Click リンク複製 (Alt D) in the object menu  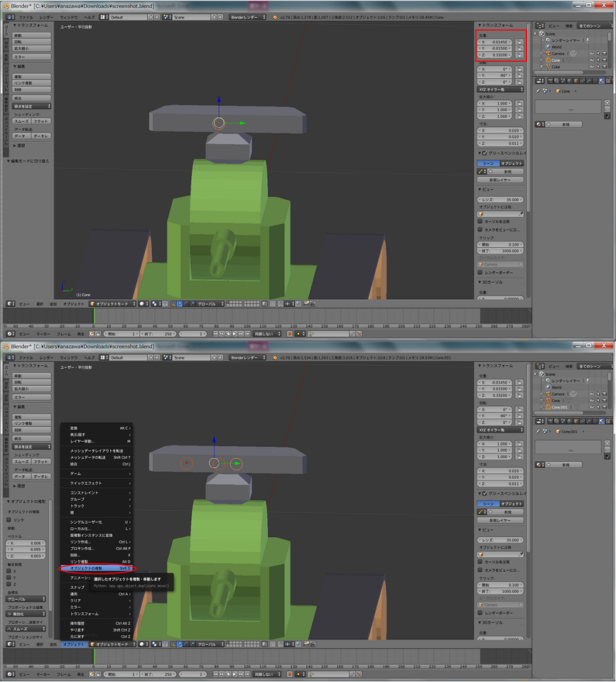pos(80,561)
